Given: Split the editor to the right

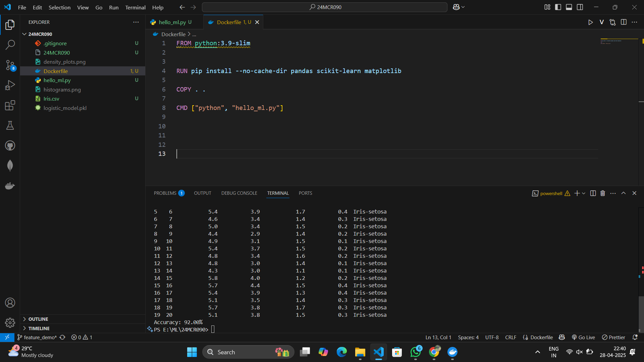Looking at the screenshot, I should point(624,22).
